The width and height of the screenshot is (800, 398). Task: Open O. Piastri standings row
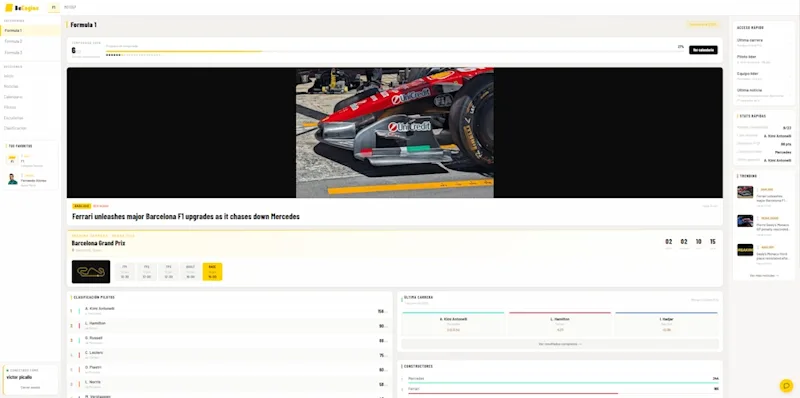pyautogui.click(x=230, y=369)
